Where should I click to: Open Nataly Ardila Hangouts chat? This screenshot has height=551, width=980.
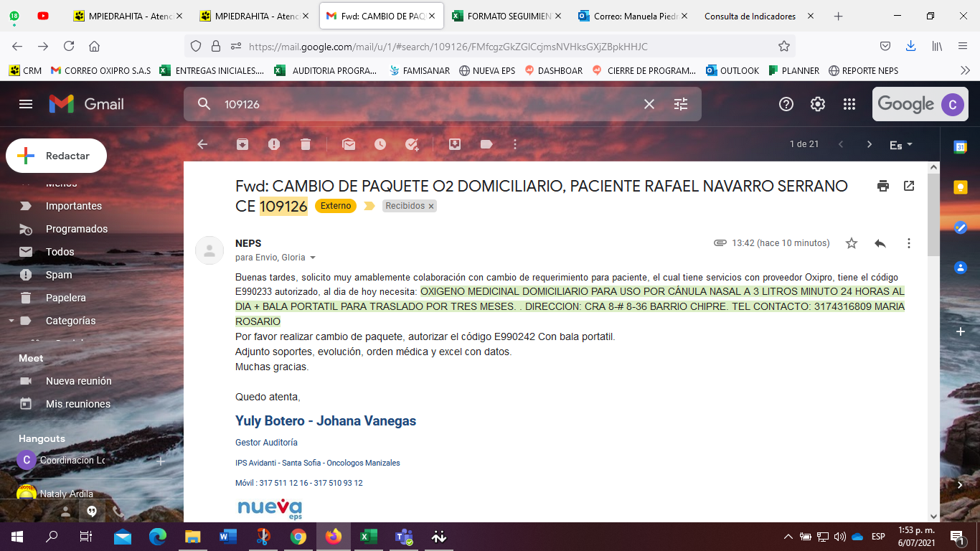(67, 494)
